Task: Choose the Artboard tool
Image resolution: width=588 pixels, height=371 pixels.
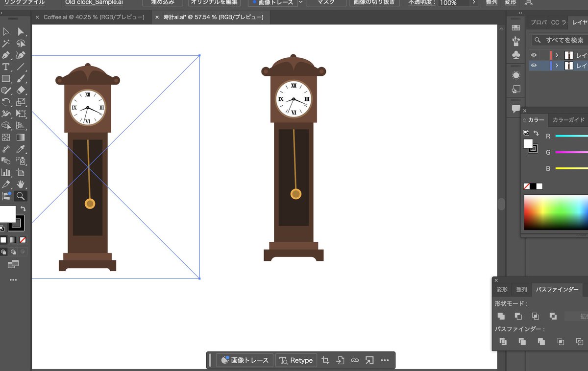Action: (x=21, y=173)
